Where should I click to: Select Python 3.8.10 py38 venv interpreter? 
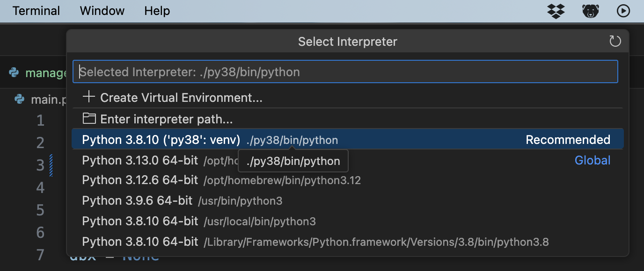tap(161, 140)
